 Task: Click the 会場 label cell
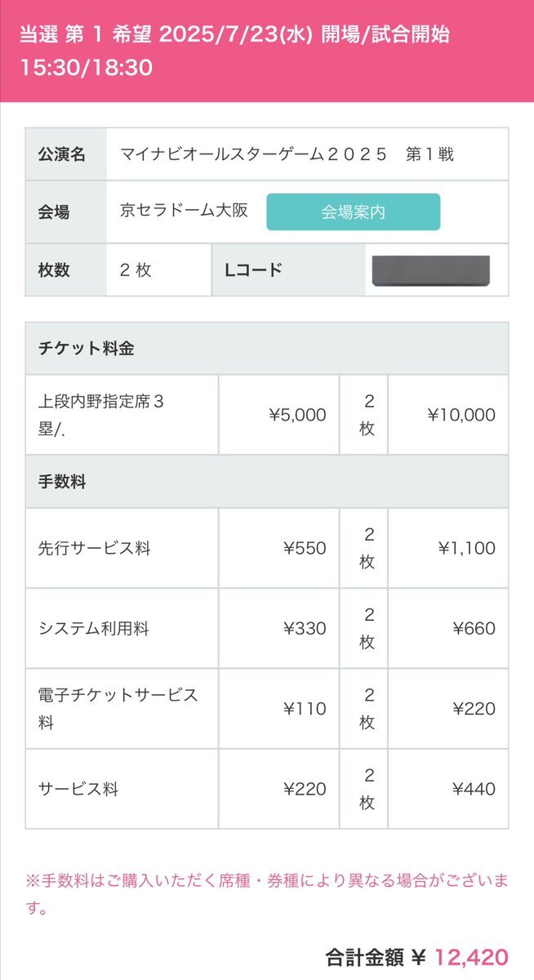(65, 212)
